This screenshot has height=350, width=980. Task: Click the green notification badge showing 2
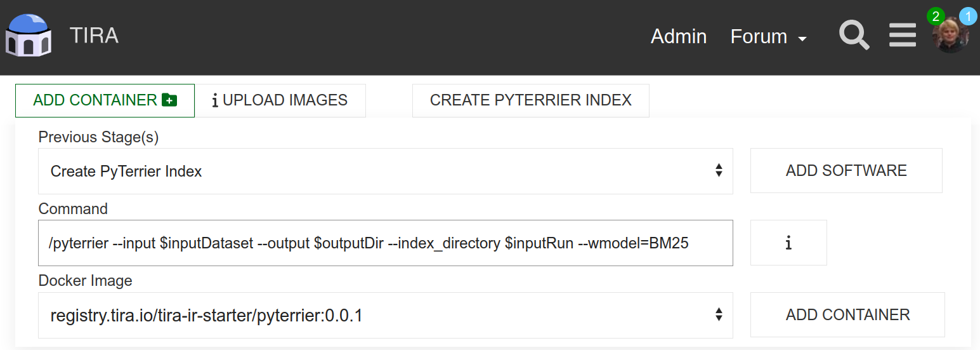[x=936, y=16]
